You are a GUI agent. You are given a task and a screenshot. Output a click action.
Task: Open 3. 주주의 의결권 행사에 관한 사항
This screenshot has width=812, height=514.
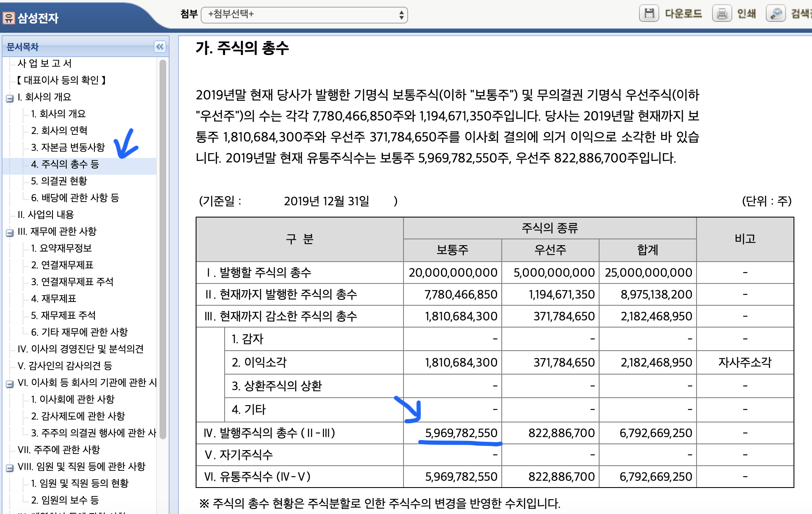tap(94, 433)
